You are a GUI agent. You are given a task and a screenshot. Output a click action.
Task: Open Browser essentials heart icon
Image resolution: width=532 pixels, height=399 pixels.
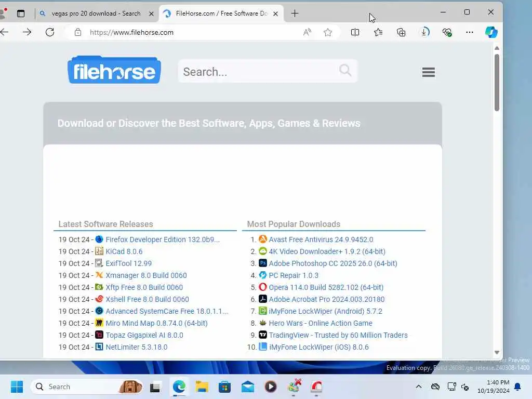pos(447,32)
